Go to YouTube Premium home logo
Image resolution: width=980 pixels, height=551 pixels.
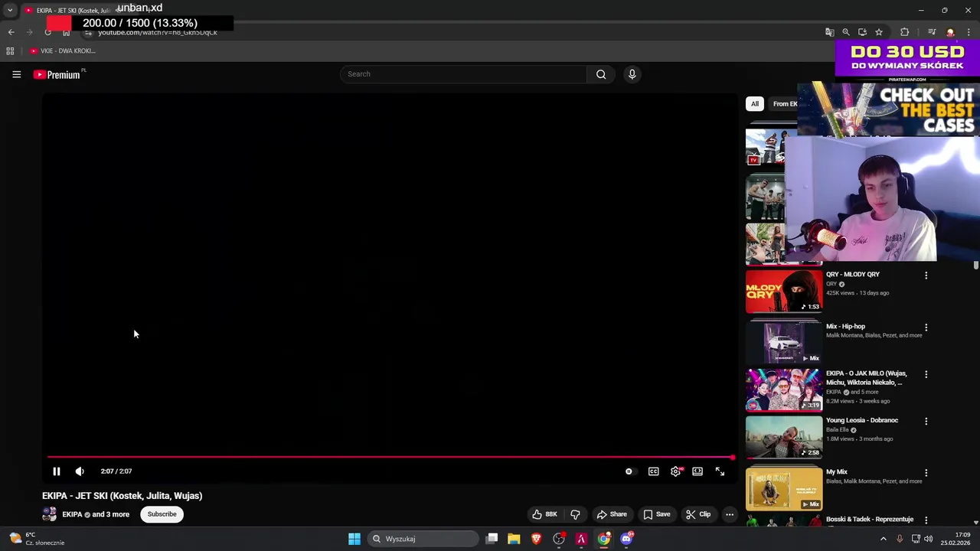57,74
